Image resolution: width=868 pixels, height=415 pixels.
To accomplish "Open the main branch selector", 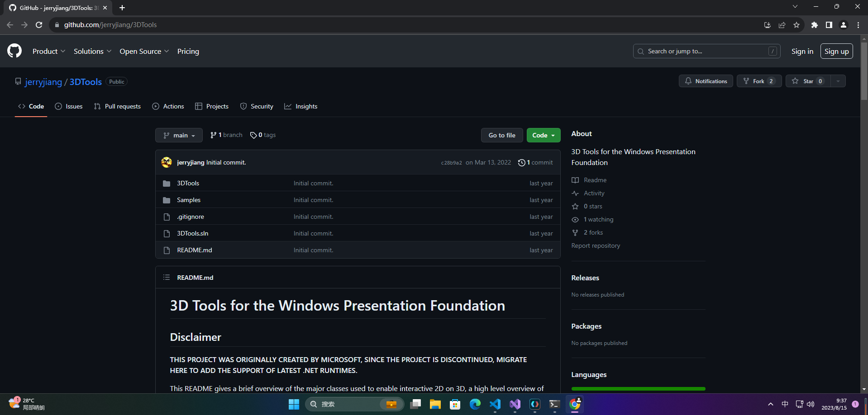I will [179, 135].
